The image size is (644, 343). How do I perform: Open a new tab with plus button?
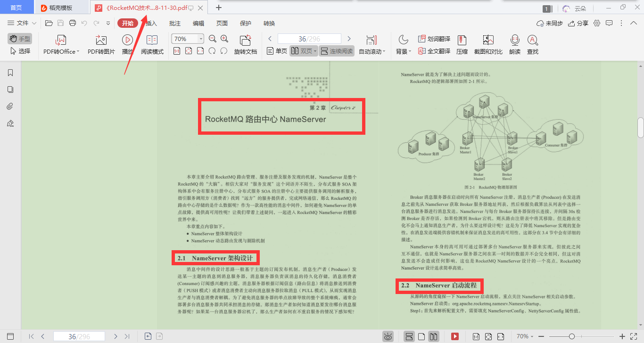pyautogui.click(x=219, y=8)
